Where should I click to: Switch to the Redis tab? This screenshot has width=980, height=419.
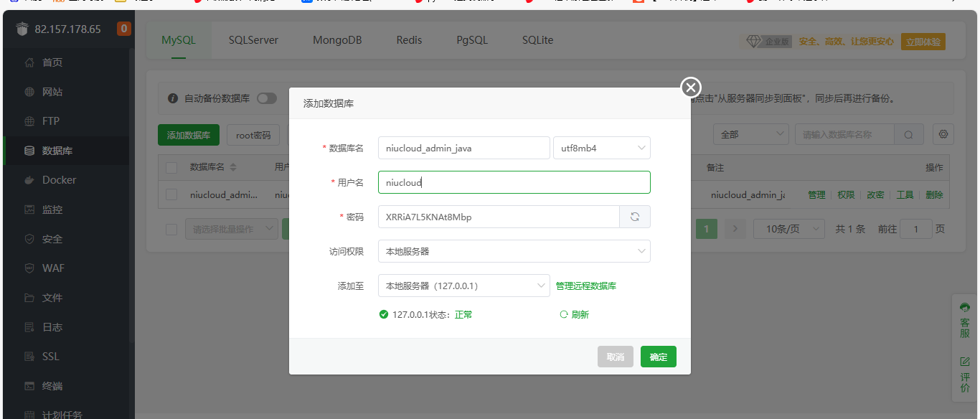(x=409, y=40)
